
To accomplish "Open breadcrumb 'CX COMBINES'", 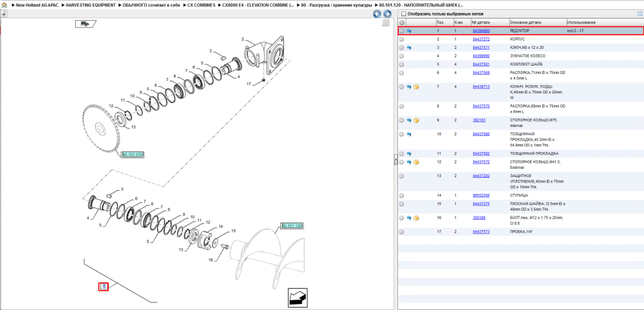I will [201, 5].
